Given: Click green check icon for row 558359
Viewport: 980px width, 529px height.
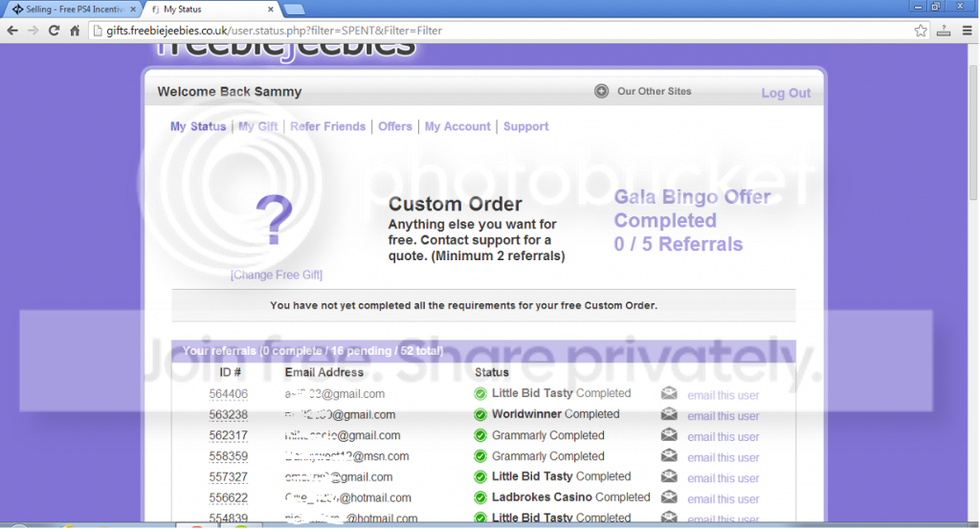Looking at the screenshot, I should (x=480, y=456).
